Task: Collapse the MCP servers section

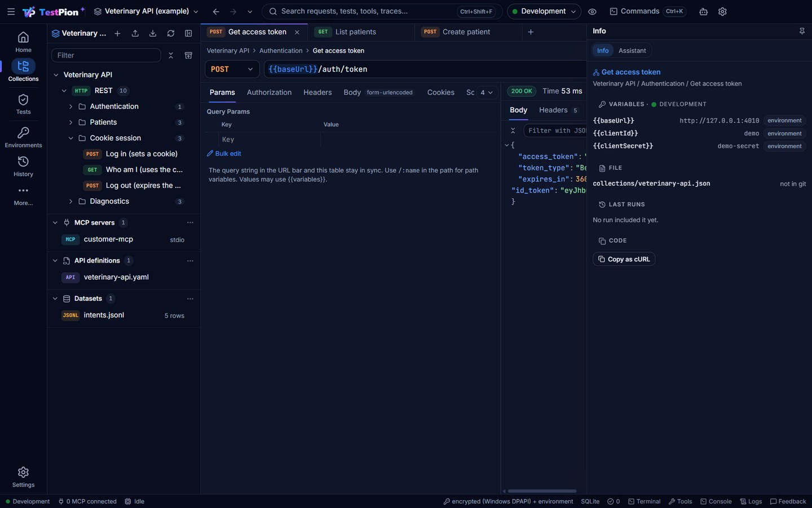Action: 55,222
